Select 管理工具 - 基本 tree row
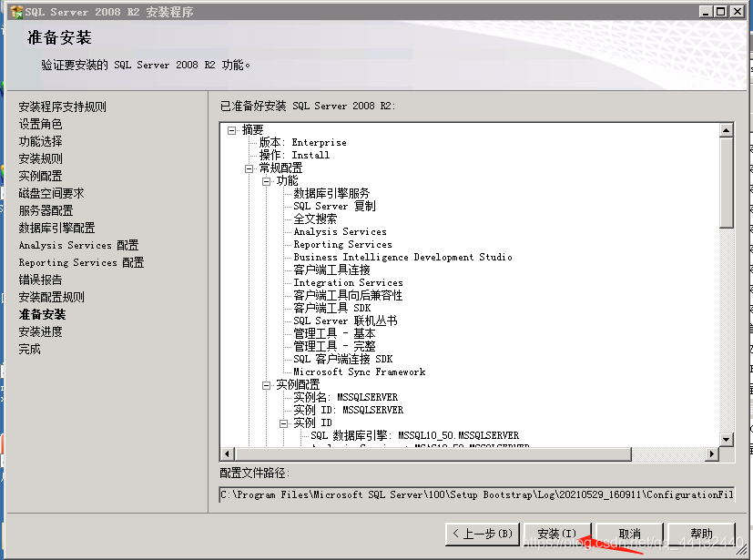The width and height of the screenshot is (753, 560). (x=334, y=333)
